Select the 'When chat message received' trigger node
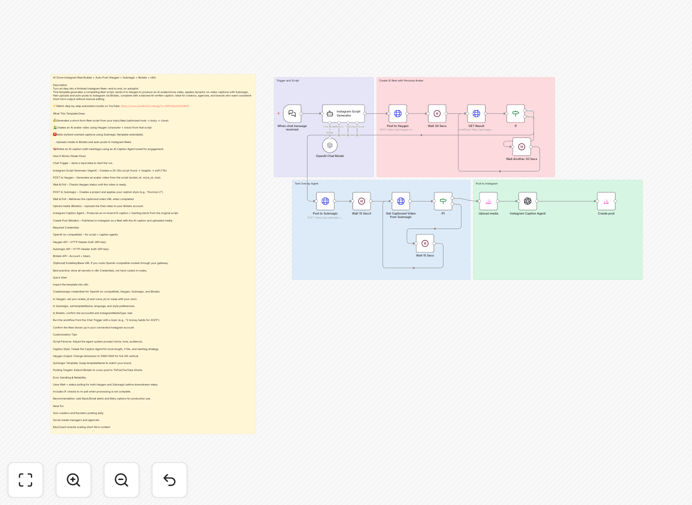 point(292,113)
